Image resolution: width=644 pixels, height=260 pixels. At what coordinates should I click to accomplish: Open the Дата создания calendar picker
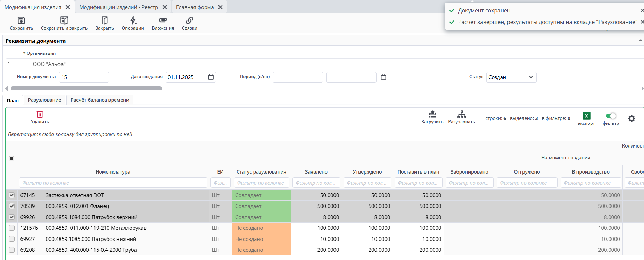pos(211,77)
